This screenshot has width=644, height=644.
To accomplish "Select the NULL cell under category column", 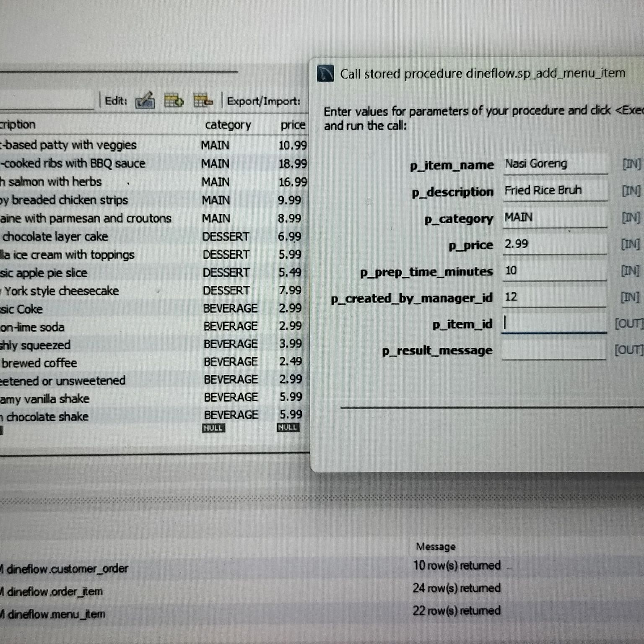I will (x=213, y=428).
